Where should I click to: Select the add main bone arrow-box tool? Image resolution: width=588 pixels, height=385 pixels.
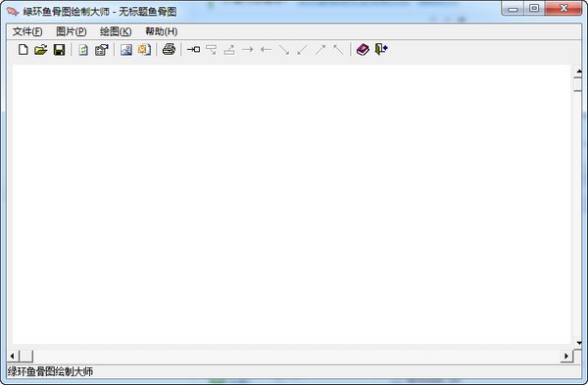coord(193,50)
